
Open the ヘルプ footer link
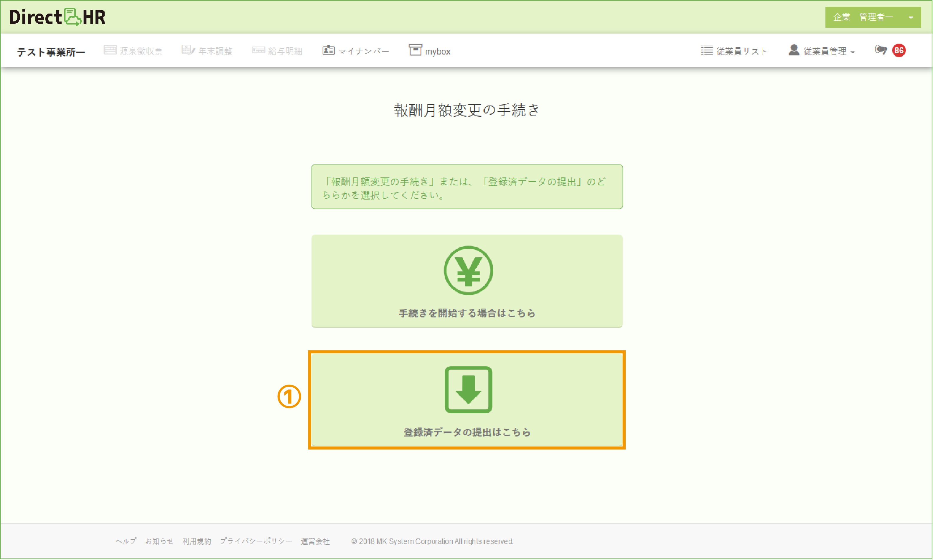coord(126,541)
